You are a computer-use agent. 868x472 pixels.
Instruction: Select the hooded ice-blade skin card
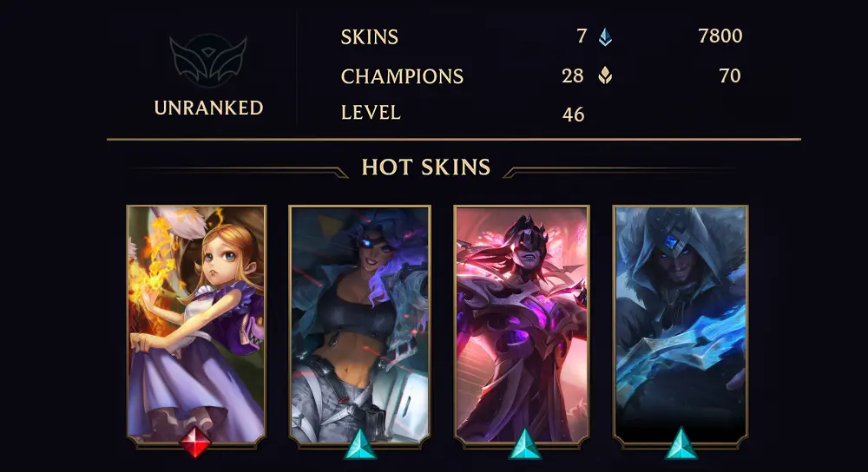pyautogui.click(x=681, y=325)
